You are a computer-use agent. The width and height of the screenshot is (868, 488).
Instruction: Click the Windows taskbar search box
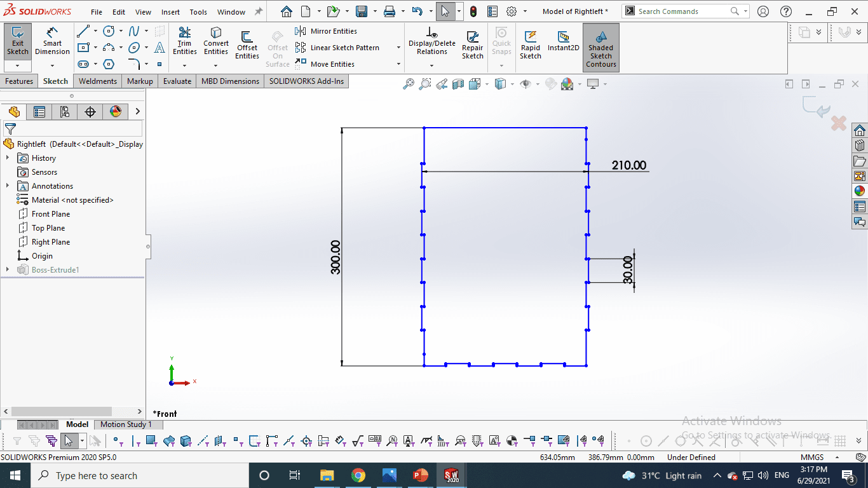point(139,475)
